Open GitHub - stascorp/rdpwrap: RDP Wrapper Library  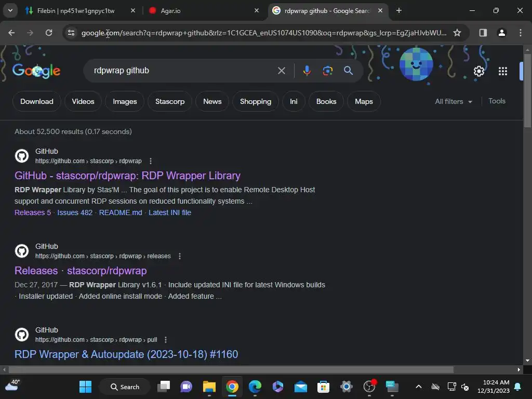[x=128, y=176]
